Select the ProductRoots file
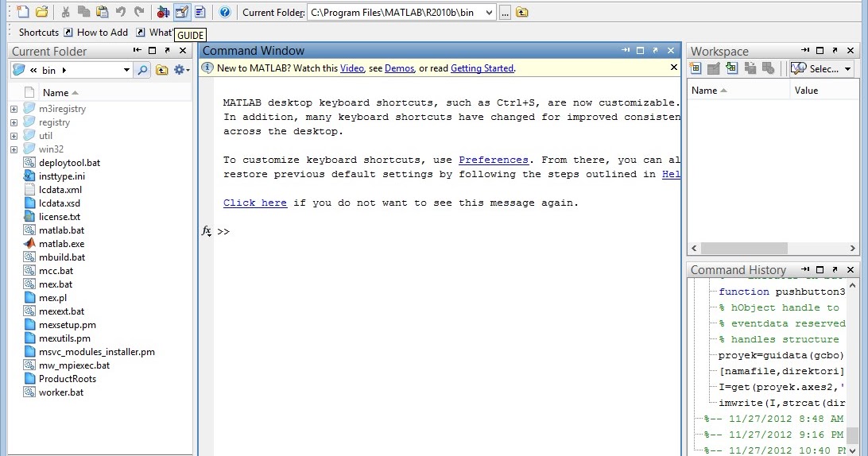The width and height of the screenshot is (868, 456). click(x=67, y=378)
